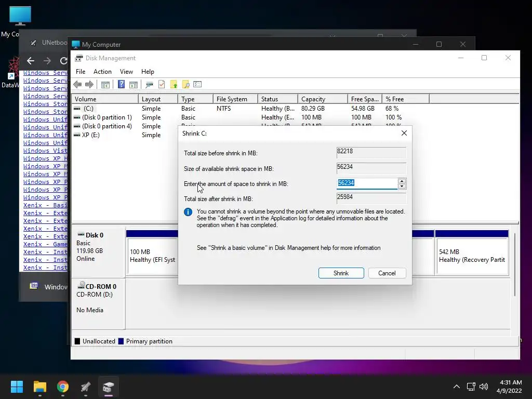Sort by the Layout column header

pos(158,99)
